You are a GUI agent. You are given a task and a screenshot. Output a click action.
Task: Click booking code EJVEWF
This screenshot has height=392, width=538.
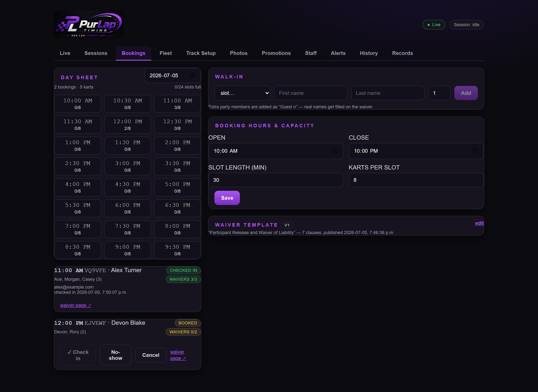(x=95, y=323)
